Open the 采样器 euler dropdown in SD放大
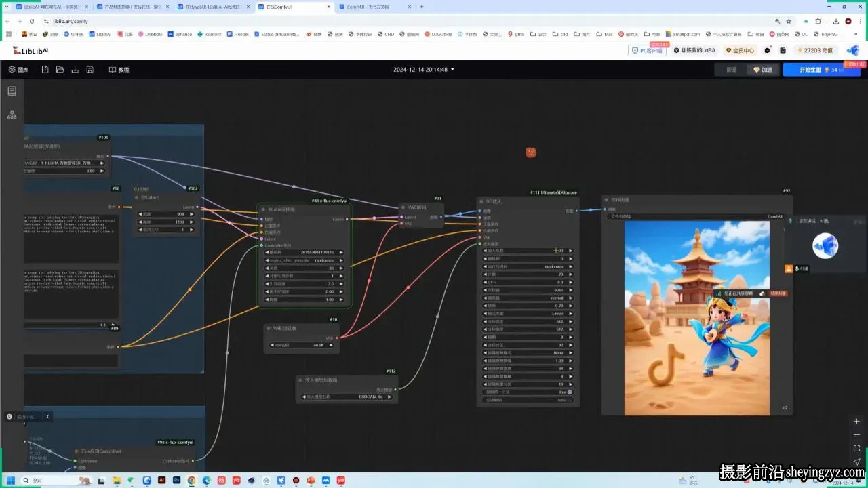The image size is (868, 488). (529, 290)
